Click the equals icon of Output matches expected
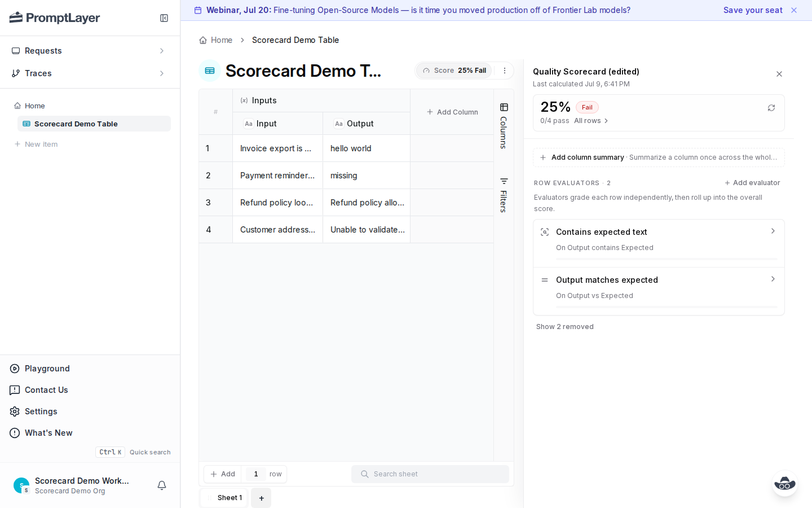The image size is (812, 508). click(x=545, y=280)
